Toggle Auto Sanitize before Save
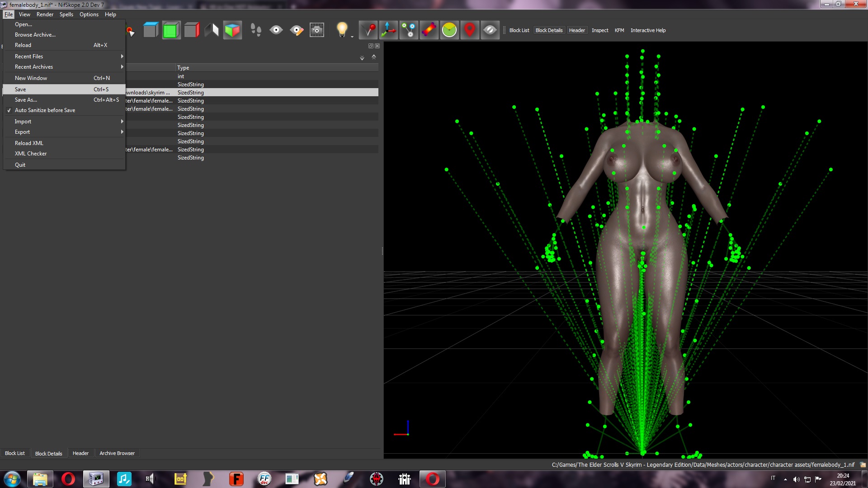The image size is (868, 488). 45,110
